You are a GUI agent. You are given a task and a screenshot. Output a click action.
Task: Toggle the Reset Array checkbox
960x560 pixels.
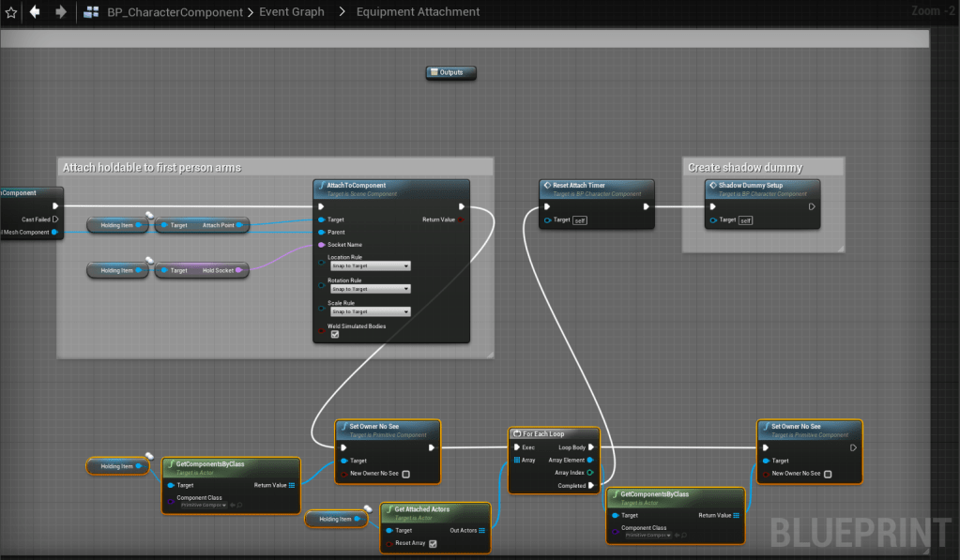point(433,543)
